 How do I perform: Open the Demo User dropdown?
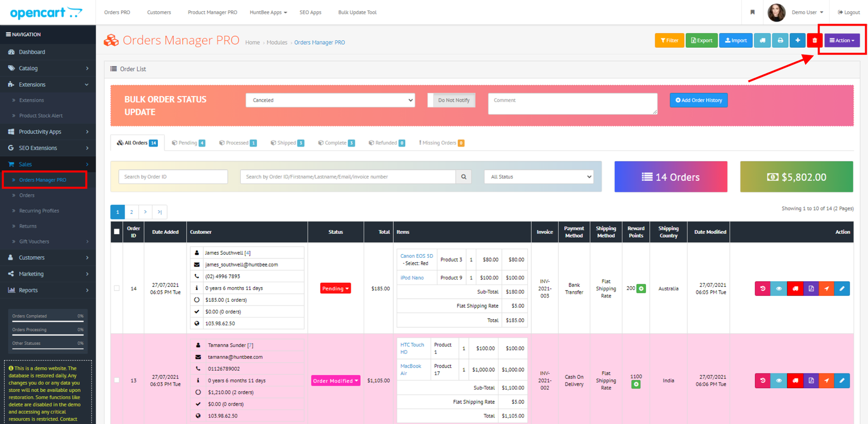(807, 12)
